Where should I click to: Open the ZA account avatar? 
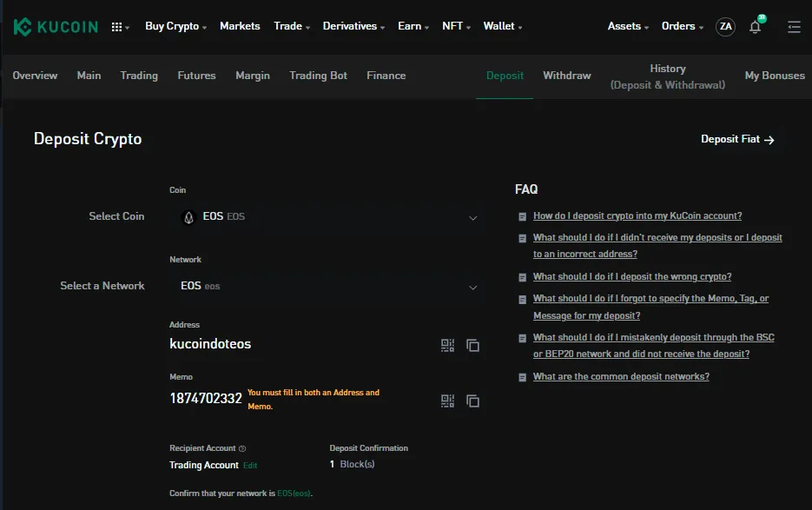(725, 26)
